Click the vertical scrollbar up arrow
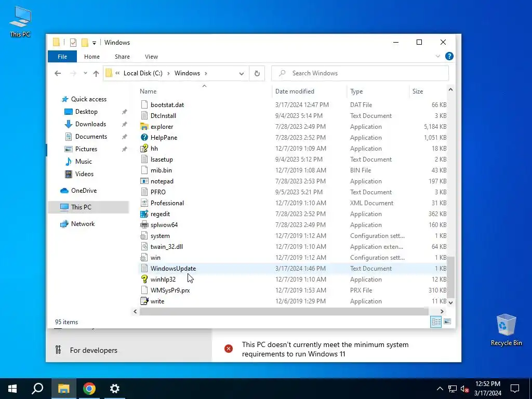 (450, 89)
